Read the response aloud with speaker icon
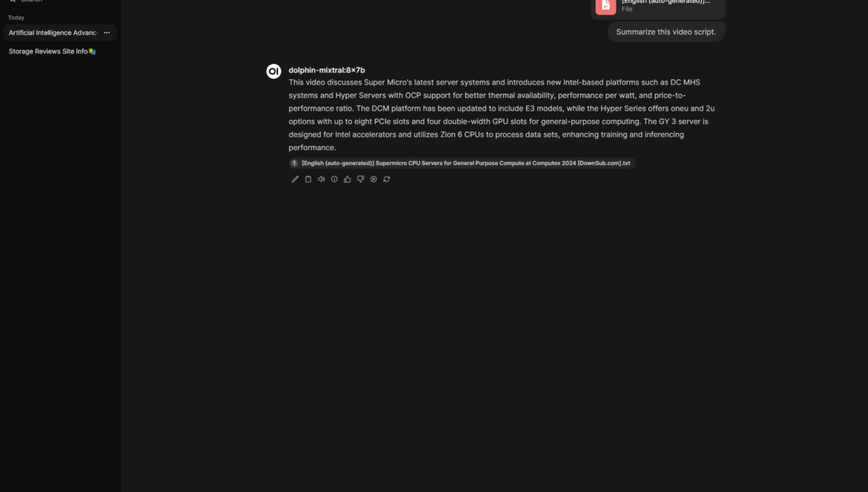Viewport: 868px width, 492px height. click(x=321, y=180)
